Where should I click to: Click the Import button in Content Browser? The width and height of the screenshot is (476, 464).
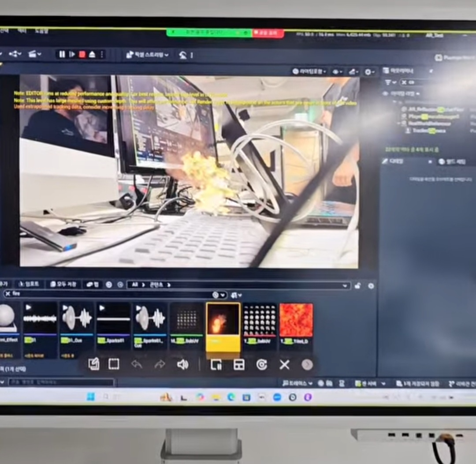pos(29,284)
